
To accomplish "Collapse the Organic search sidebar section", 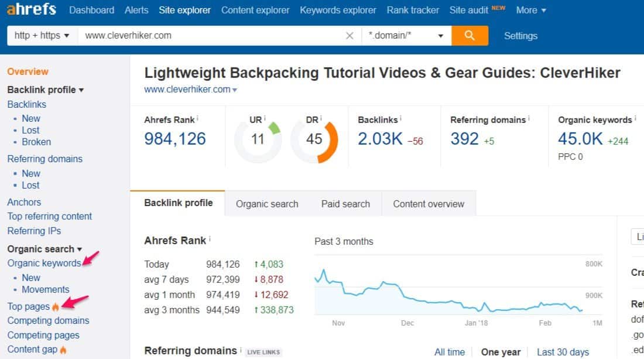I will pos(44,249).
